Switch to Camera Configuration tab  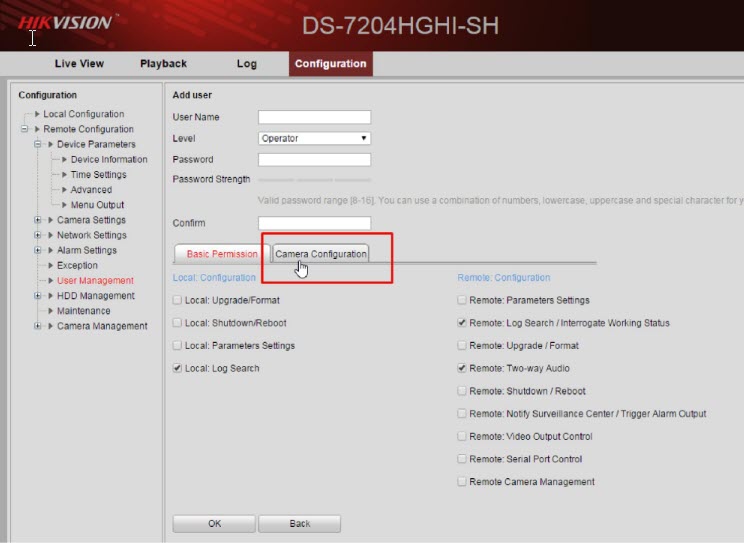point(321,254)
